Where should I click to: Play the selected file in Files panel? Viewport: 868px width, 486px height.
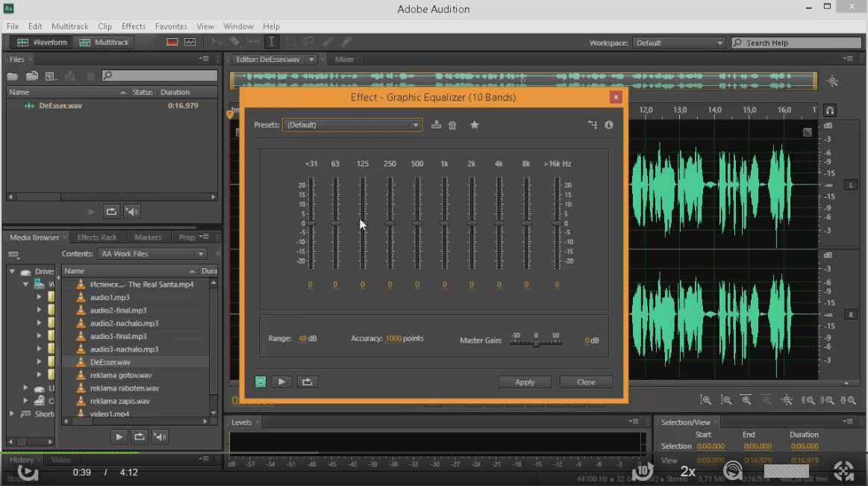[91, 211]
